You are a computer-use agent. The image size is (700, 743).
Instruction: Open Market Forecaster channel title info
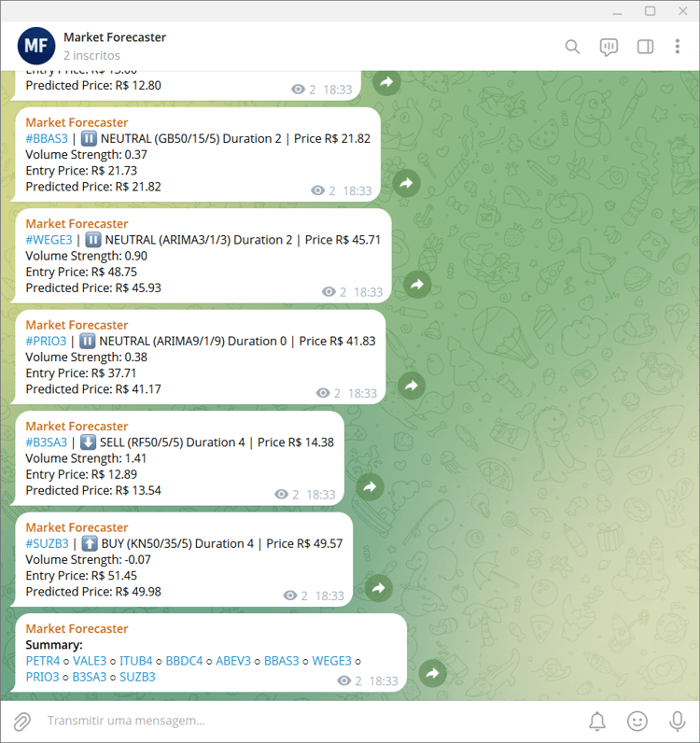(x=115, y=37)
